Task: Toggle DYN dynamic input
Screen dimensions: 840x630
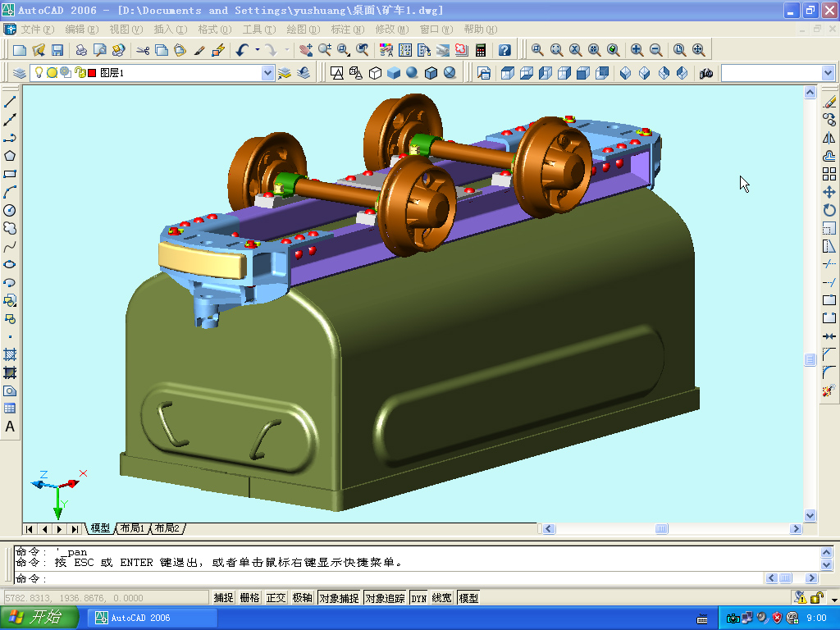Action: tap(419, 598)
